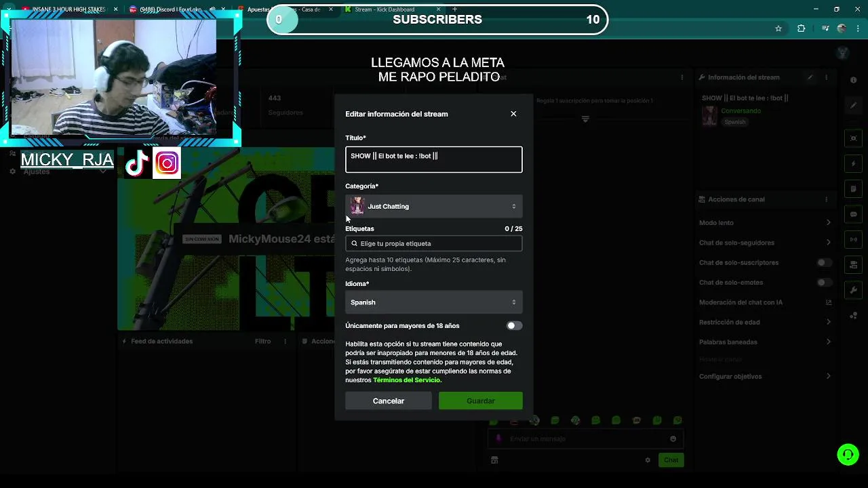868x488 pixels.
Task: Click the wrench tools sidebar icon
Action: (x=853, y=290)
